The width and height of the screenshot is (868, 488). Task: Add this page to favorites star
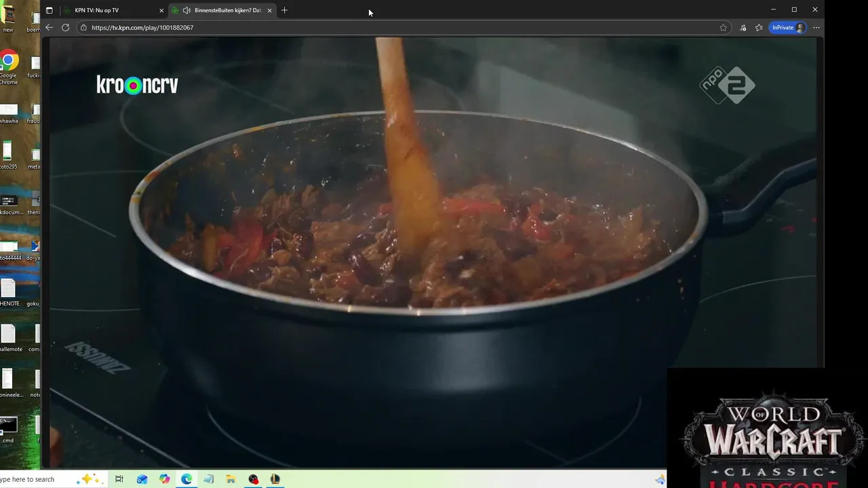(724, 28)
